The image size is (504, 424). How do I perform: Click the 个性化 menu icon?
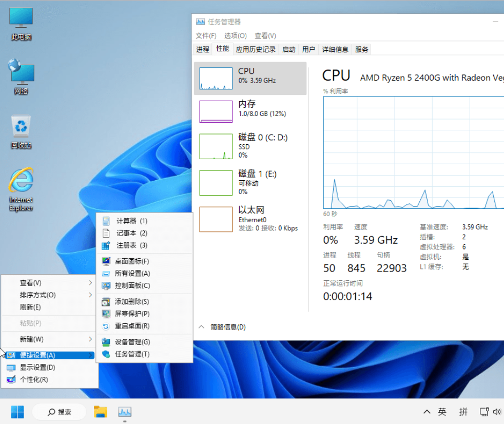(x=11, y=380)
